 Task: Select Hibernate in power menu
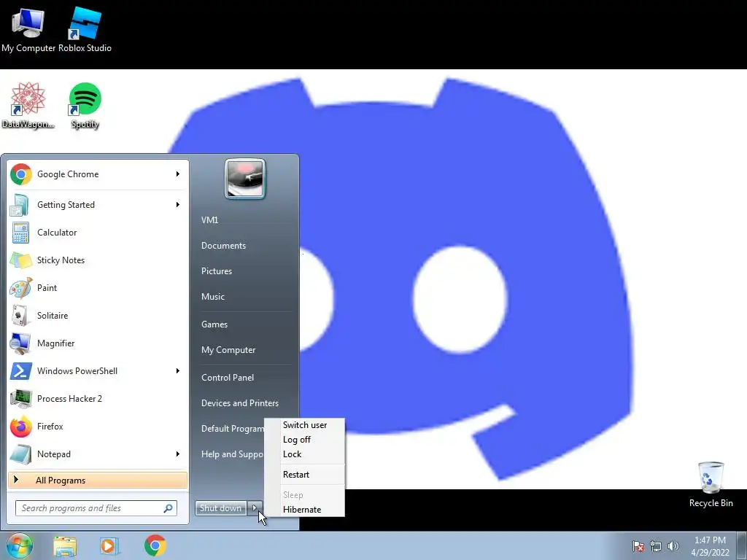(305, 510)
